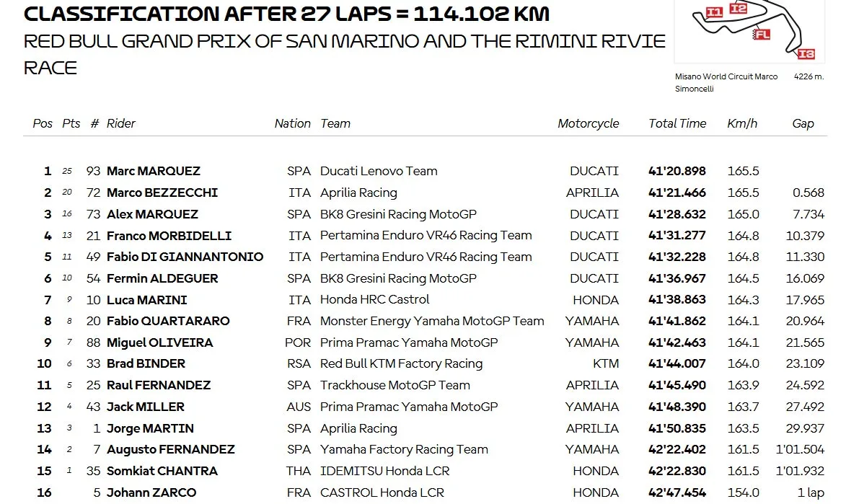The width and height of the screenshot is (846, 504).
Task: Click the Km/h column header
Action: pos(742,123)
